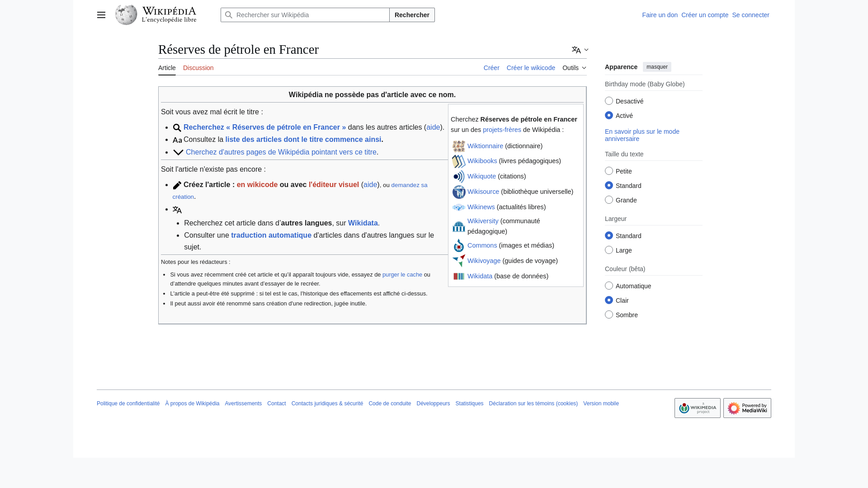
Task: Click the Rechercher search button
Action: point(411,15)
